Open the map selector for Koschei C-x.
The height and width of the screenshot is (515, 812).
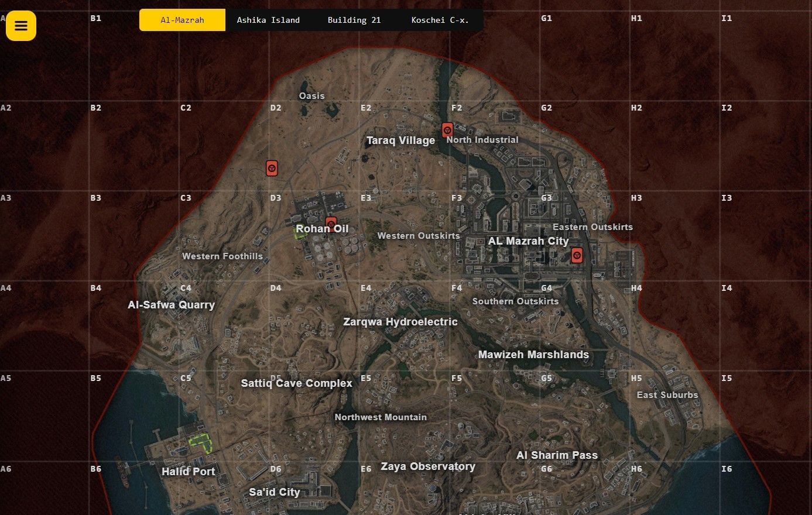[440, 19]
